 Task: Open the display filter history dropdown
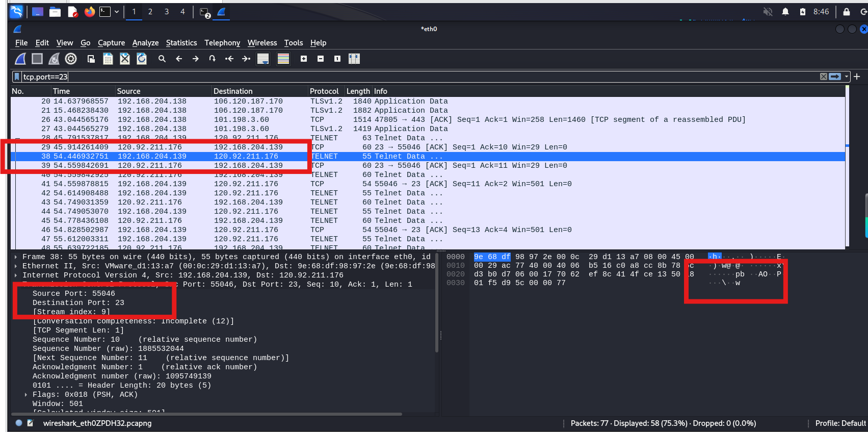pyautogui.click(x=847, y=77)
